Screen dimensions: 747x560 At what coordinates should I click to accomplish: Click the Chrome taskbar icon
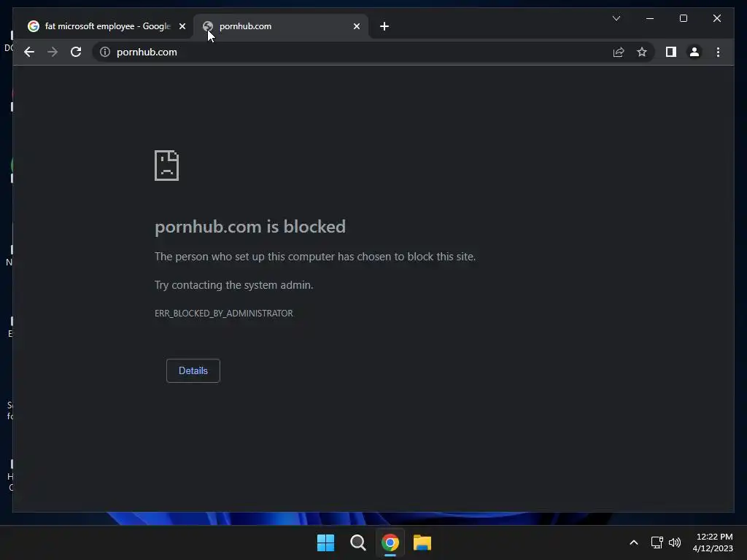390,542
